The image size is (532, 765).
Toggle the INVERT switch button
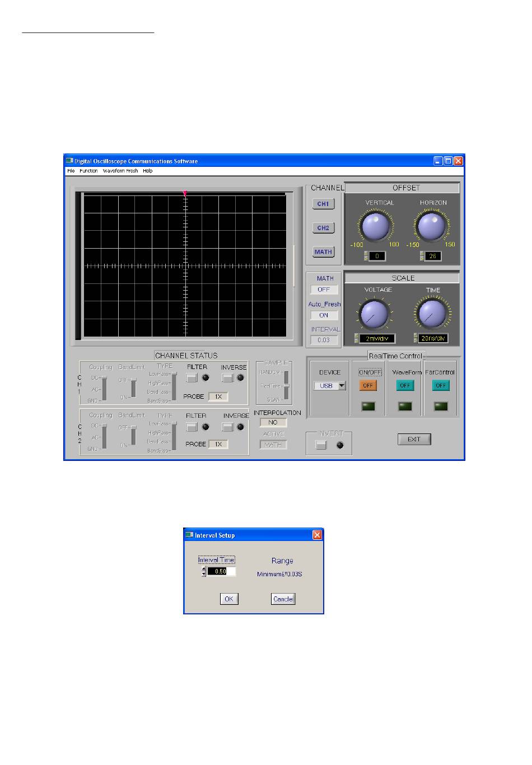click(x=321, y=445)
